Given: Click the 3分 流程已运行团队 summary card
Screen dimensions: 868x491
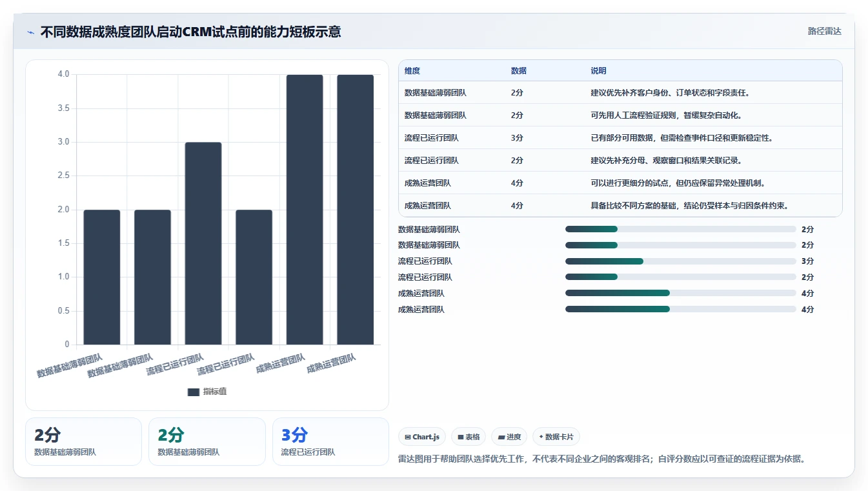Looking at the screenshot, I should pos(330,441).
